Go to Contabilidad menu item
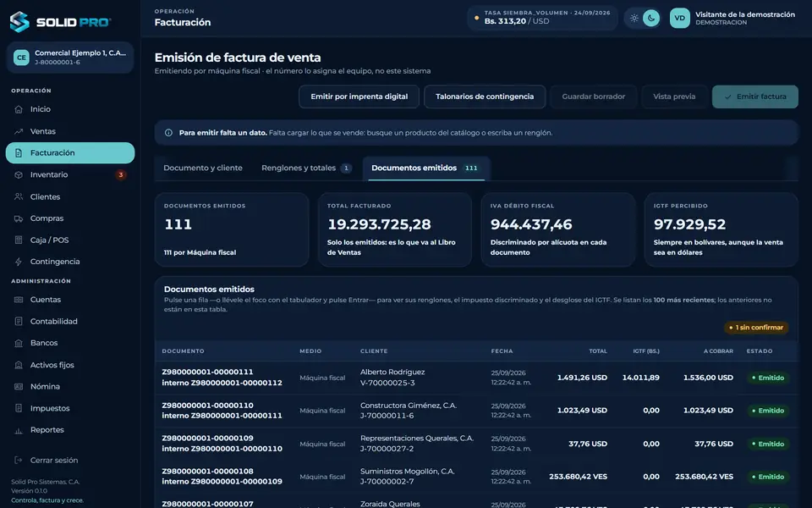Viewport: 812px width, 508px height. pyautogui.click(x=70, y=322)
